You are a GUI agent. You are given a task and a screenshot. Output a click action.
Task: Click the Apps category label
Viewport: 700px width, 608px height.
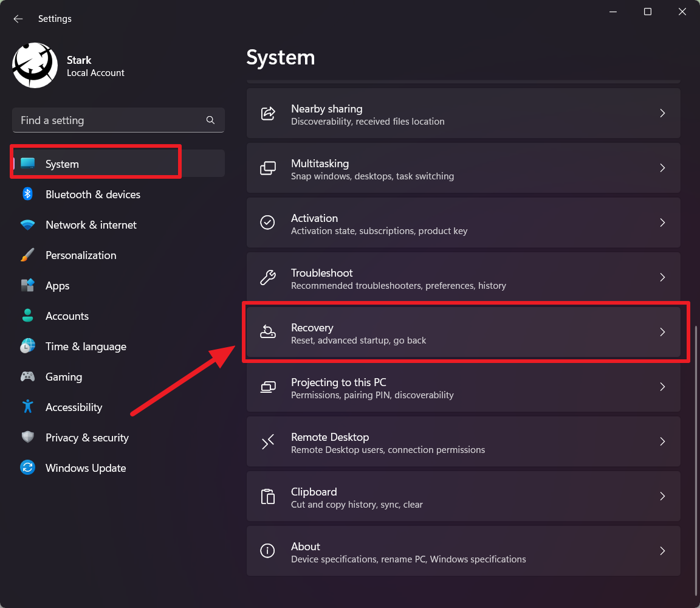(58, 286)
